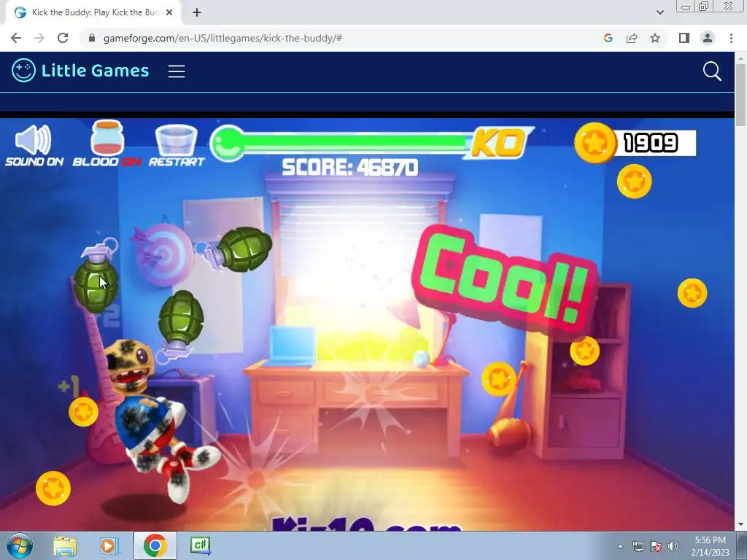
Task: Open Windows Media Player from taskbar
Action: coord(109,545)
